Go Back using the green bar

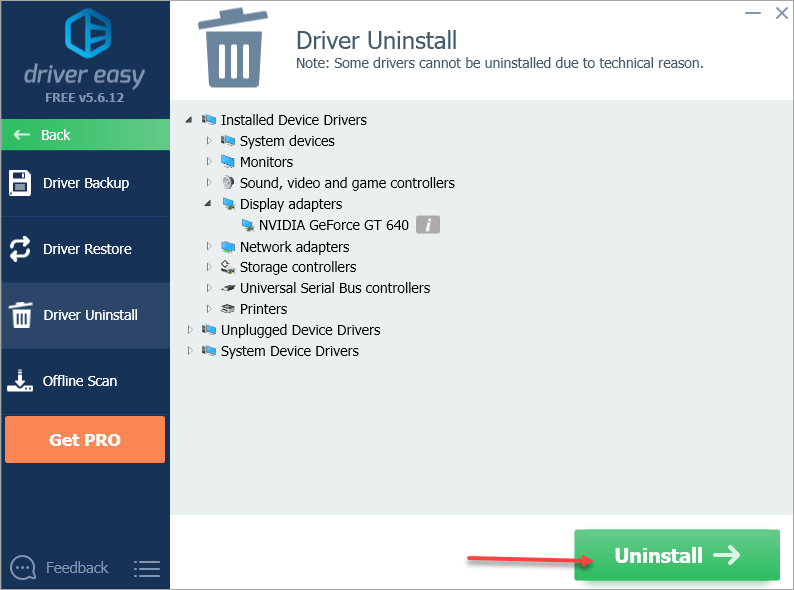pyautogui.click(x=86, y=135)
